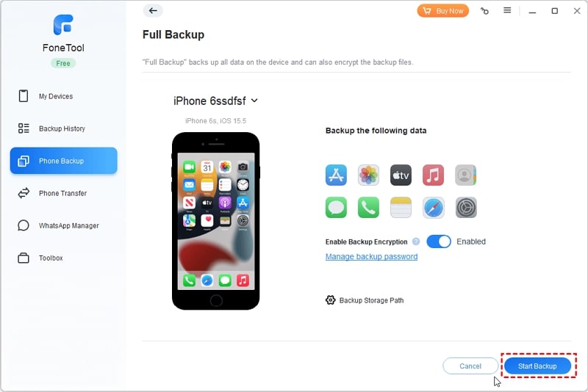This screenshot has height=392, width=588.
Task: Click the iPhone preview image
Action: point(215,221)
